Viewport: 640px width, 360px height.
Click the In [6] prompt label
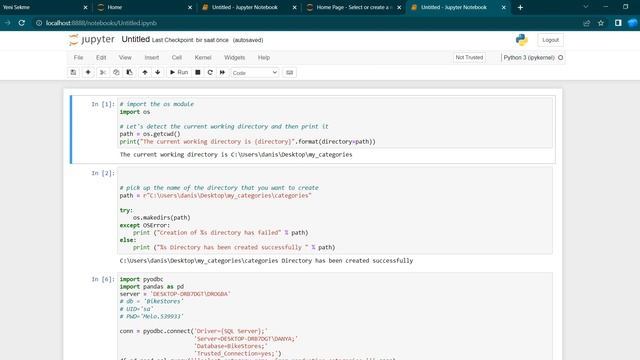click(103, 279)
